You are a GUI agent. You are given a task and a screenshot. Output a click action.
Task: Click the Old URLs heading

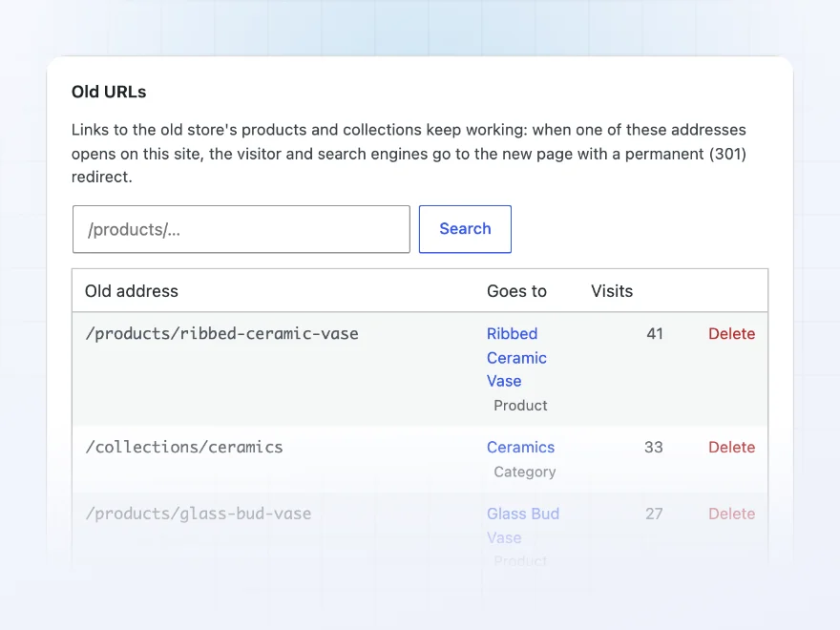pos(109,92)
